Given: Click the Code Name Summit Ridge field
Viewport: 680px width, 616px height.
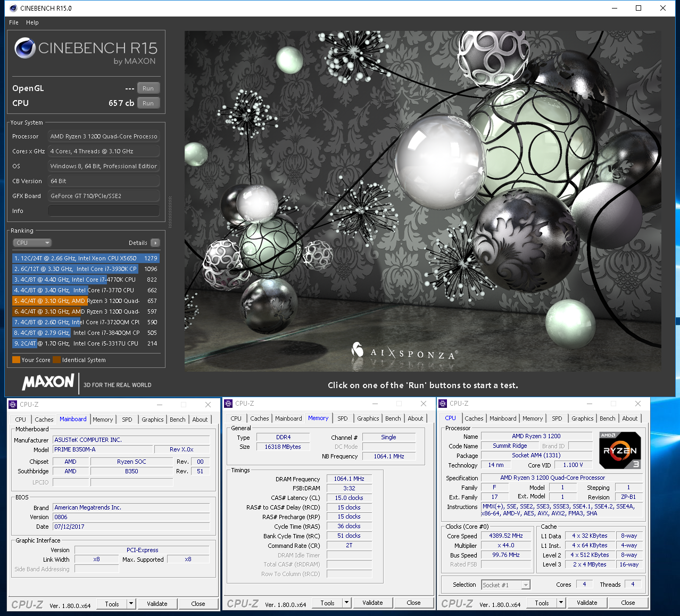Looking at the screenshot, I should [x=510, y=446].
